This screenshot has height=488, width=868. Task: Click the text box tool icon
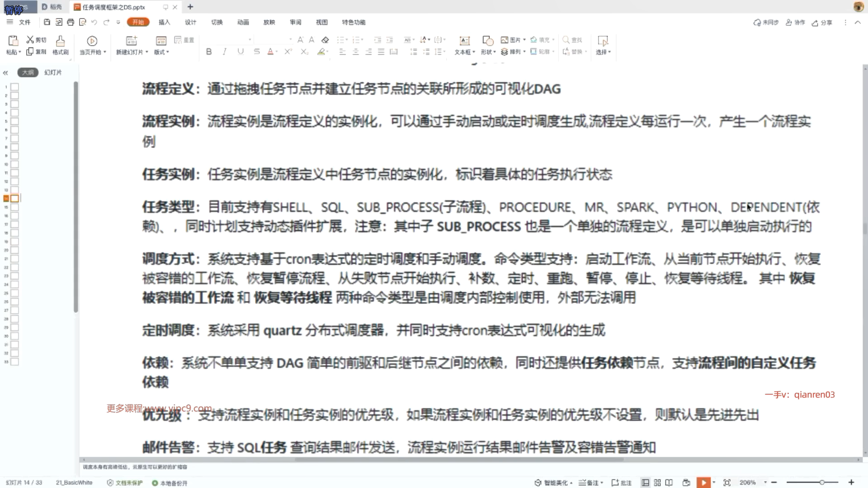pyautogui.click(x=464, y=41)
